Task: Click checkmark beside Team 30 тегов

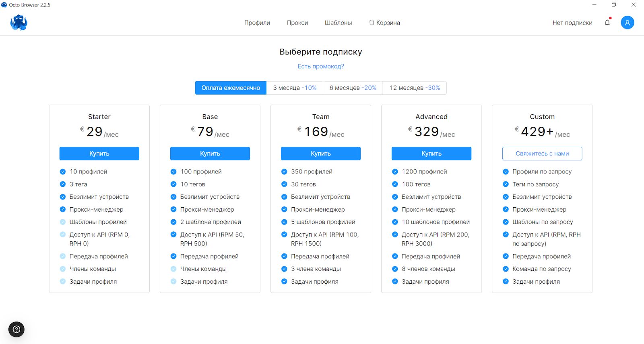Action: [284, 184]
